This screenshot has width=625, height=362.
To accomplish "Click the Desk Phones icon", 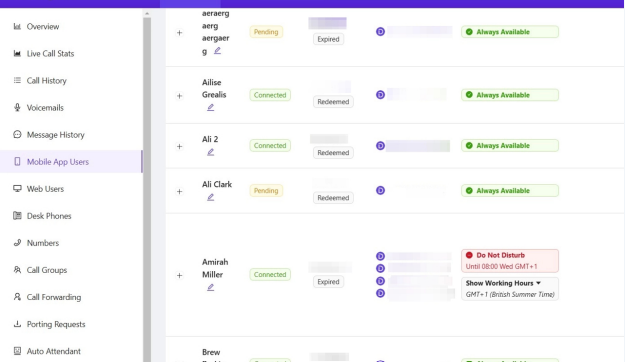I will (17, 216).
